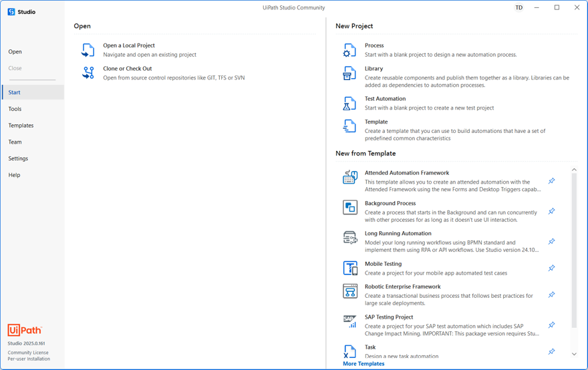Select the Mobile Testing title
588x370 pixels.
pos(384,264)
